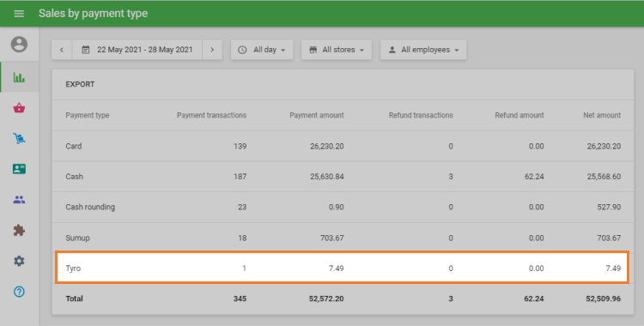Click Cash net amount 25,568.60

pos(604,177)
